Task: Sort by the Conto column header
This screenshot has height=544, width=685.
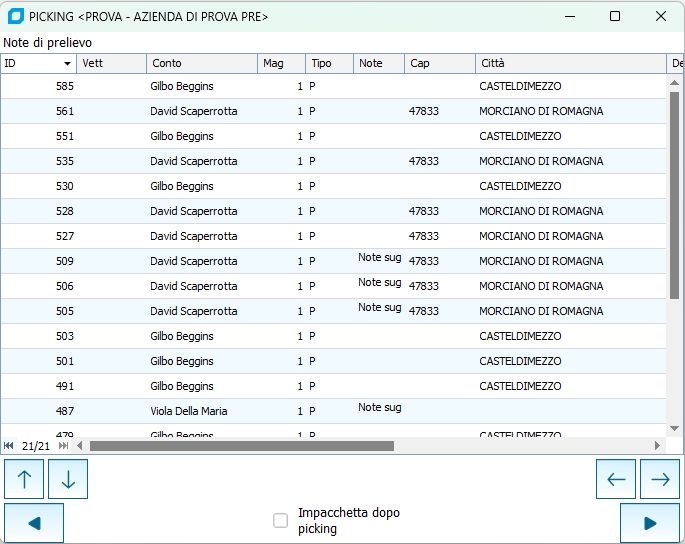Action: [200, 64]
